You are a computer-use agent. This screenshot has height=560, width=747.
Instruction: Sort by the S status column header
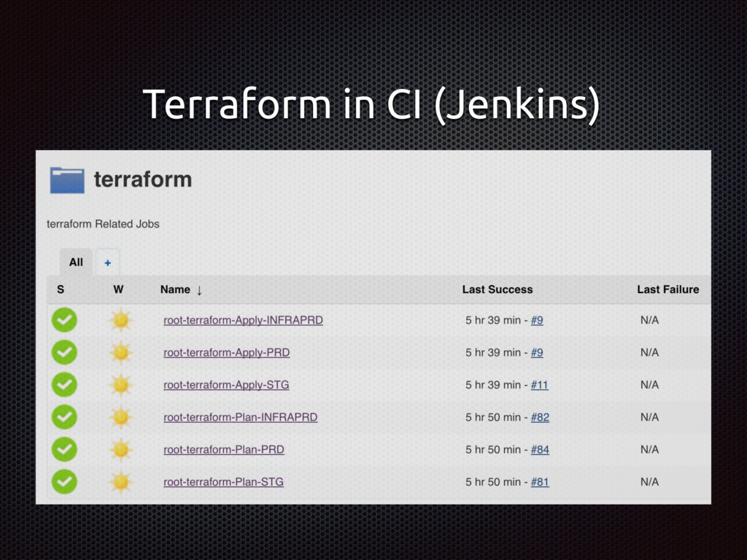coord(61,289)
